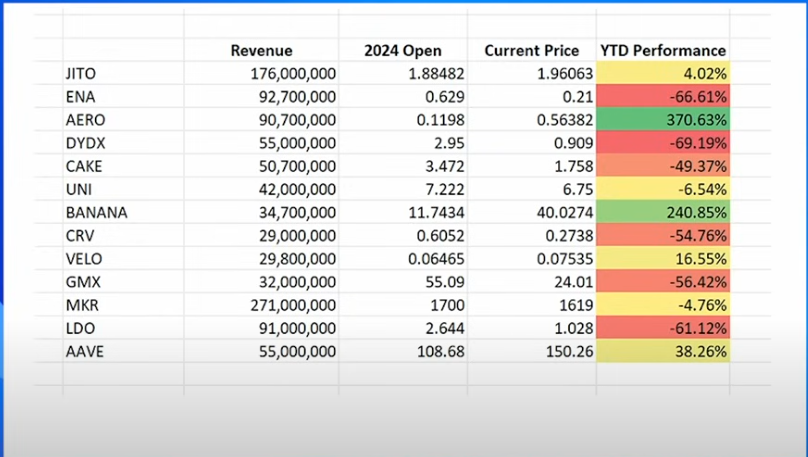Select MKR revenue cell 271,000,000
This screenshot has height=457, width=808.
click(x=261, y=306)
